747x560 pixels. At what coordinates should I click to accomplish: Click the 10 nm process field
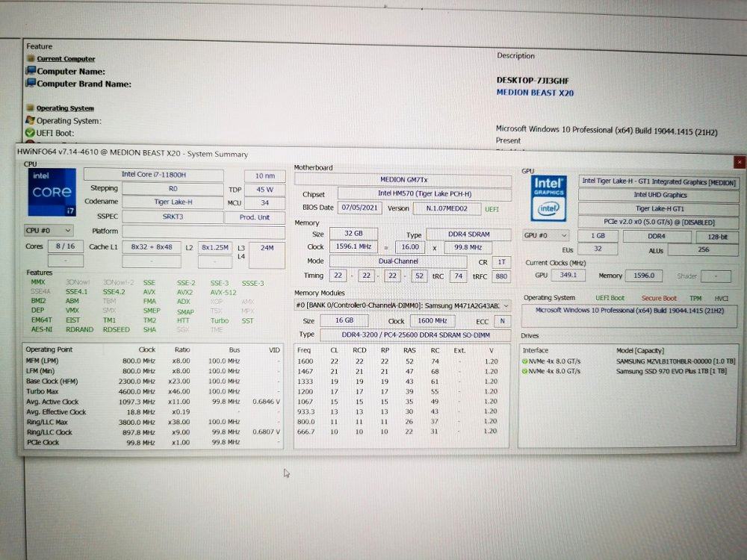click(x=265, y=175)
